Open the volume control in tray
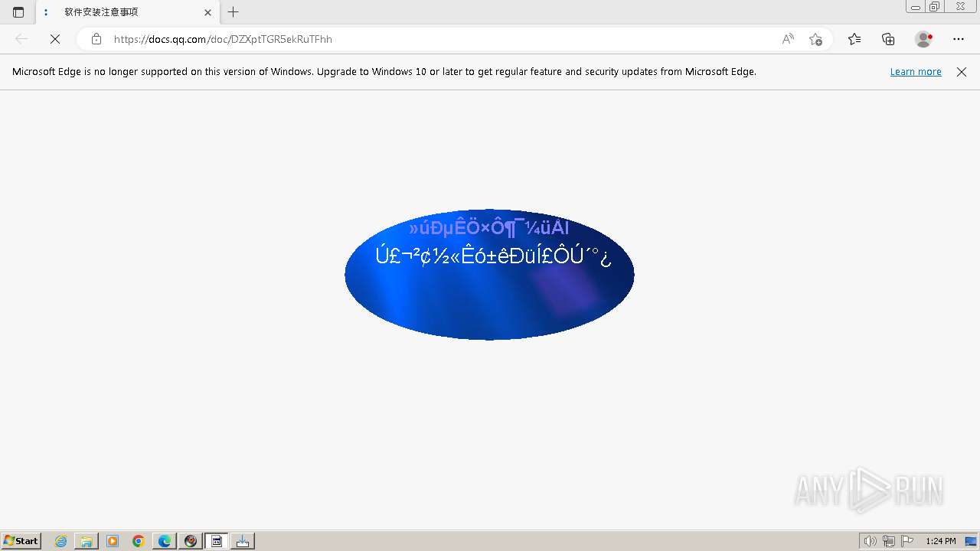980x551 pixels. [870, 541]
